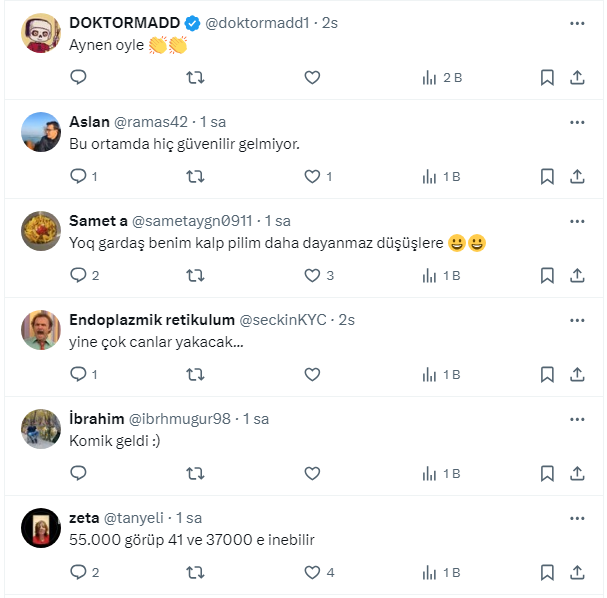
Task: Retweet Aslan's post
Action: click(x=196, y=176)
